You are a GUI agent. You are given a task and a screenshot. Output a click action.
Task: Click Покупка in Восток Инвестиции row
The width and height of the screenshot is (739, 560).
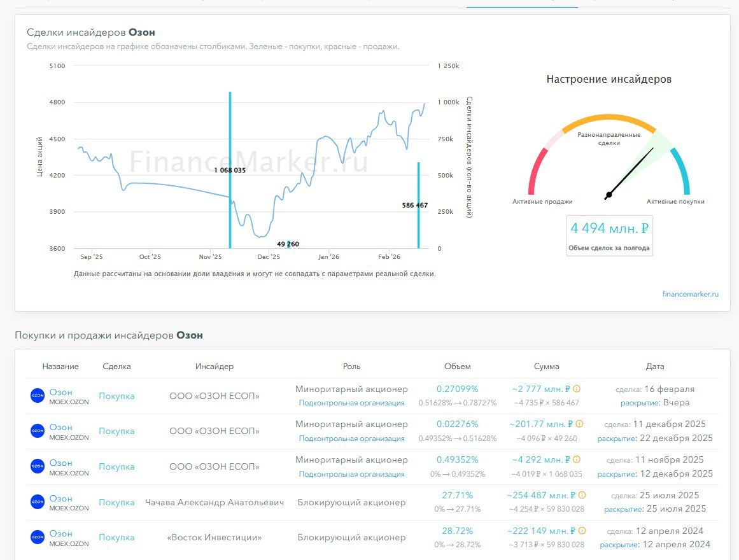pos(116,537)
